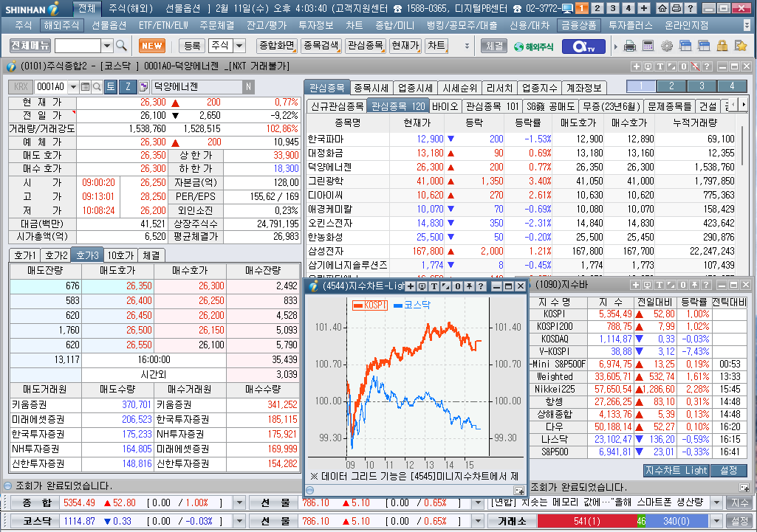Click the 설정 button in 지수바 window
757x532 pixels.
pyautogui.click(x=729, y=470)
